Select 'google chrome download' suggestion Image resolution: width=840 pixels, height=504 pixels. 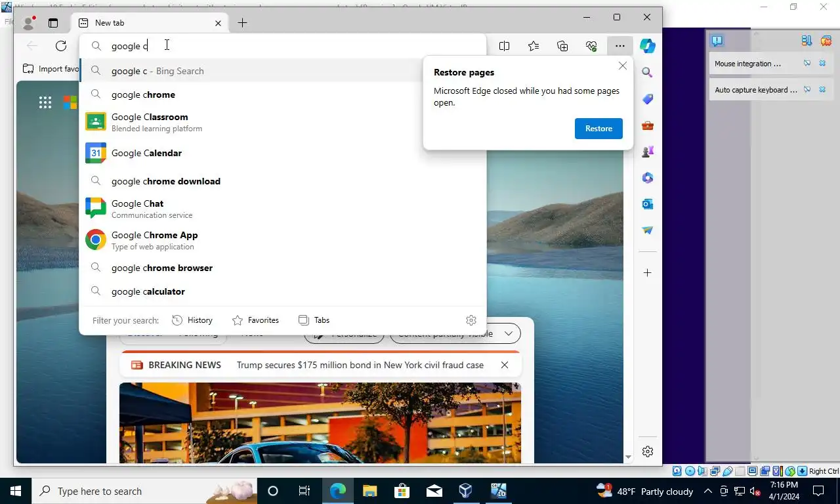coord(283,181)
